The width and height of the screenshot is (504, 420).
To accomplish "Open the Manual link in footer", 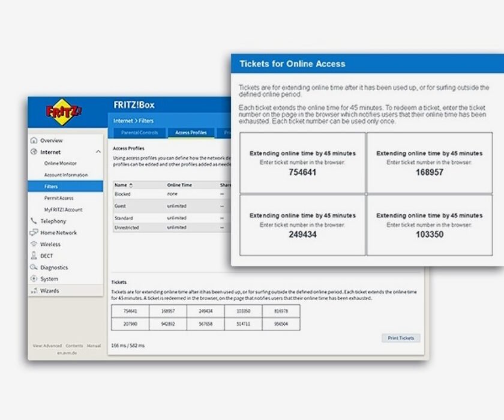I will coord(94,346).
